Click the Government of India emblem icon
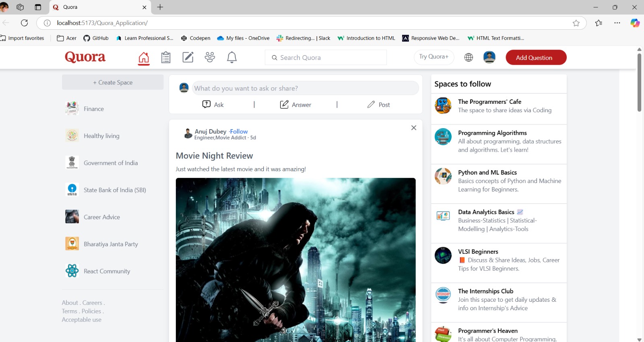The height and width of the screenshot is (342, 644). [72, 163]
